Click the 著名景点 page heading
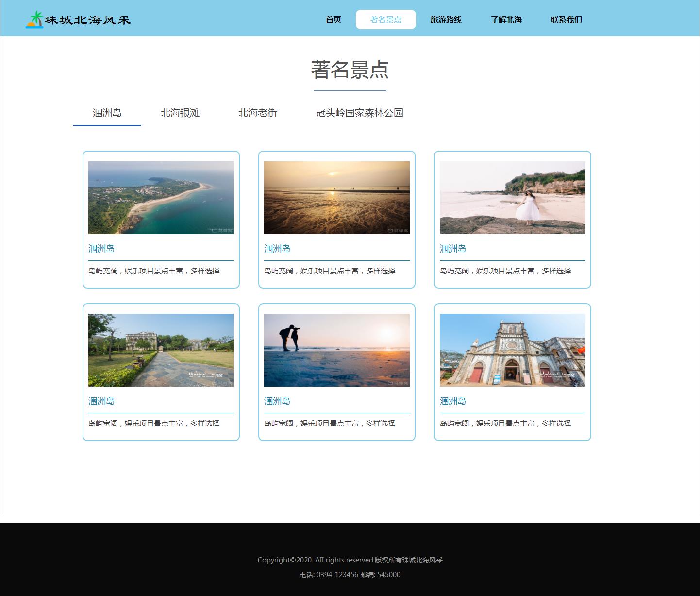Image resolution: width=700 pixels, height=596 pixels. [350, 69]
